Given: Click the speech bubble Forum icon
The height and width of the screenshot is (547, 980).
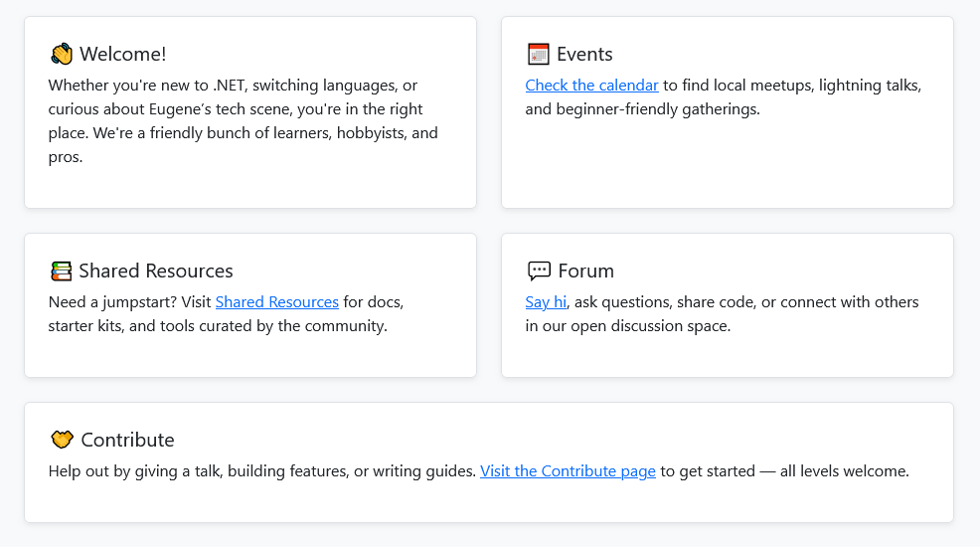Looking at the screenshot, I should point(539,271).
